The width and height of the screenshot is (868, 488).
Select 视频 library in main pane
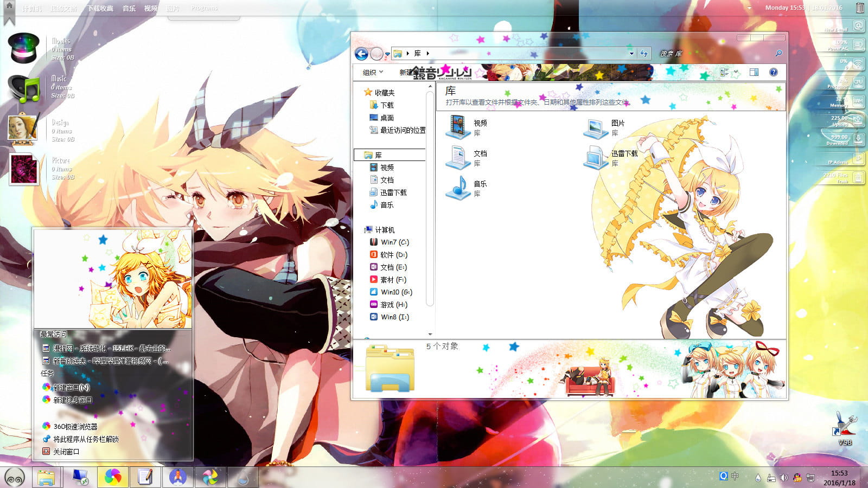tap(467, 127)
